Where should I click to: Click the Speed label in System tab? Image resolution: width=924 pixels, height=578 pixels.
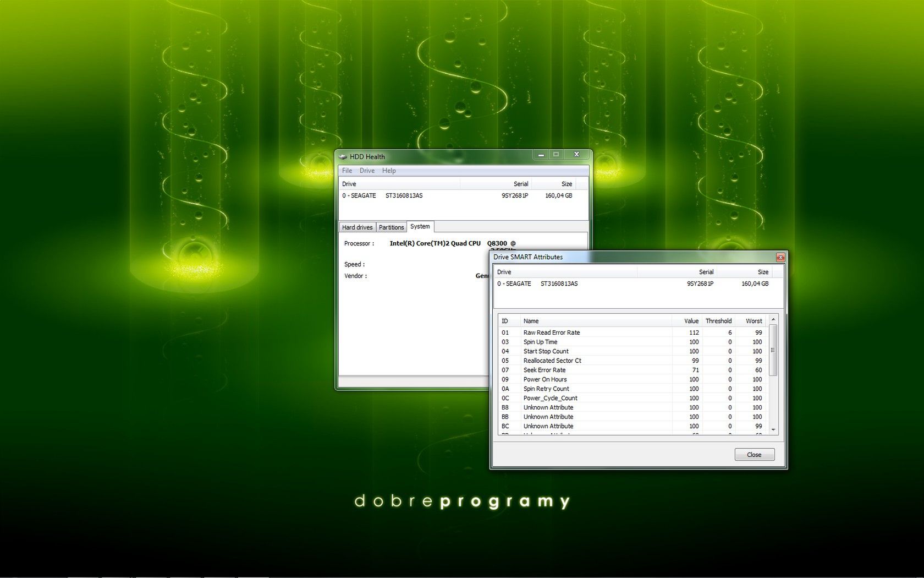pyautogui.click(x=354, y=264)
